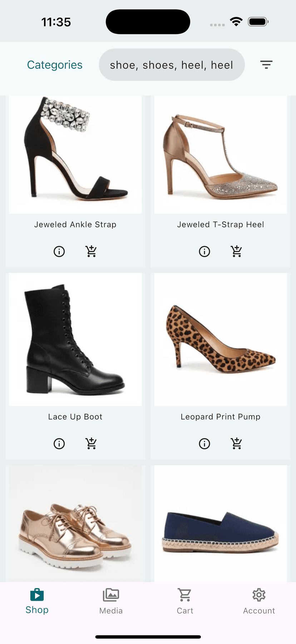Screen dimensions: 296x644
Task: Add Lace Up Boot to cart
Action: point(91,444)
